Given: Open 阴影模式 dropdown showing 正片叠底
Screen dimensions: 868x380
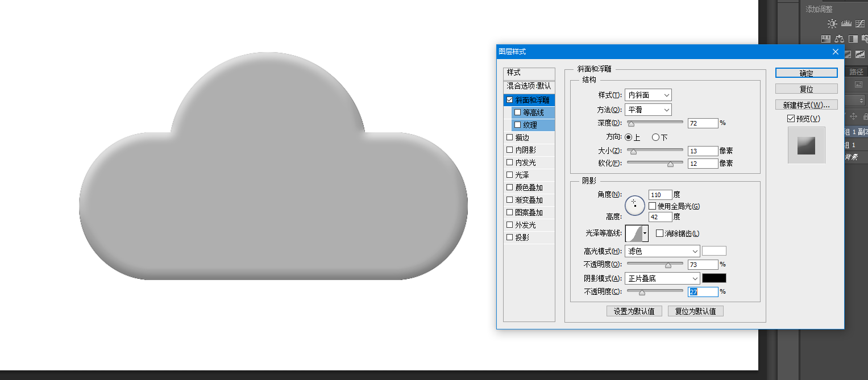Looking at the screenshot, I should 662,278.
